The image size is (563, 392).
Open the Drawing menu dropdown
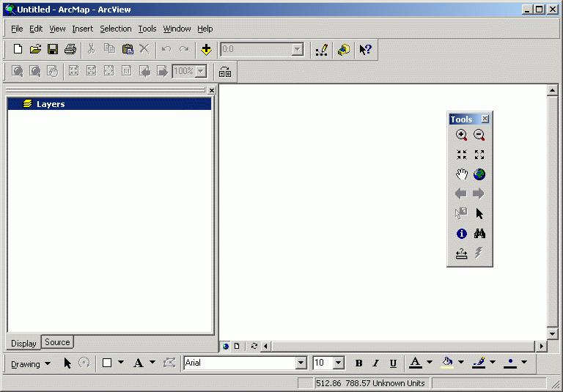(31, 363)
